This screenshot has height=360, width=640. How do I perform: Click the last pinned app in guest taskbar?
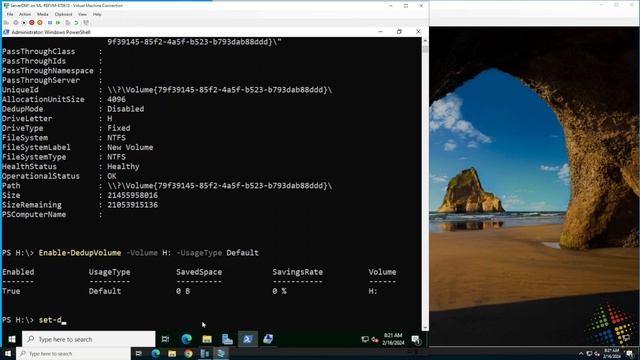pos(268,339)
